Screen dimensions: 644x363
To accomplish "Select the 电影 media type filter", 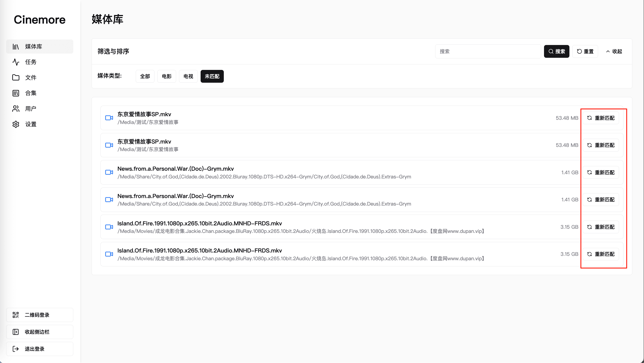I will [x=166, y=76].
